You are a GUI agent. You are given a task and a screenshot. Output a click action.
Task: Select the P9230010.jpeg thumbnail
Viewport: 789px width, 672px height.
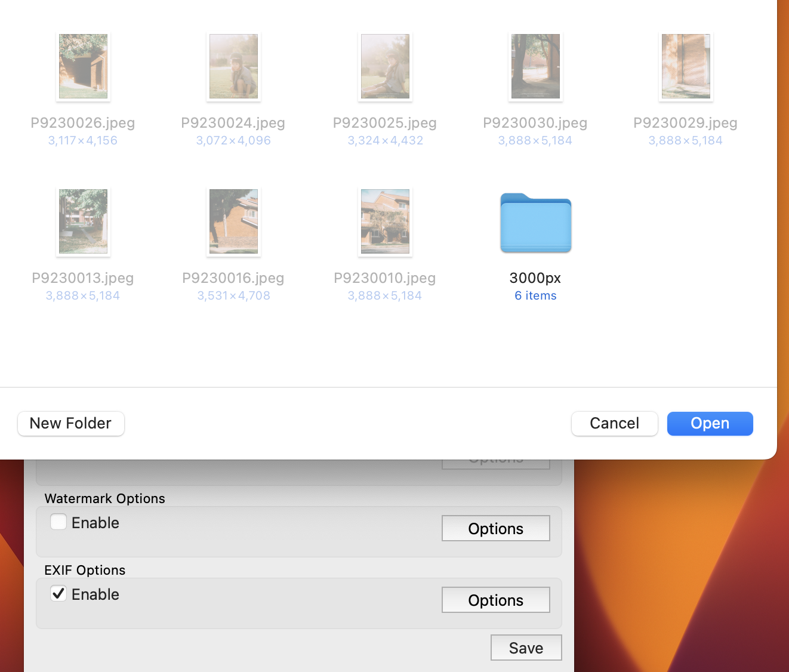click(385, 221)
